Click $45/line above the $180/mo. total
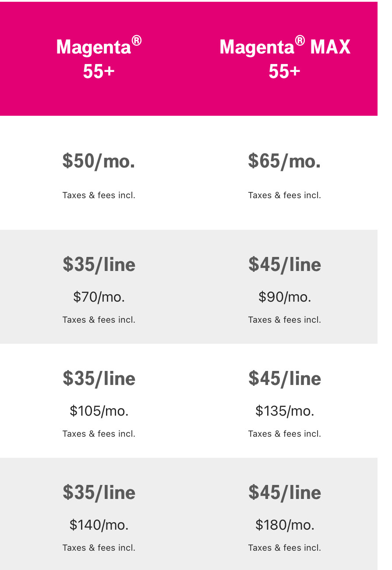The width and height of the screenshot is (392, 570). tap(285, 492)
